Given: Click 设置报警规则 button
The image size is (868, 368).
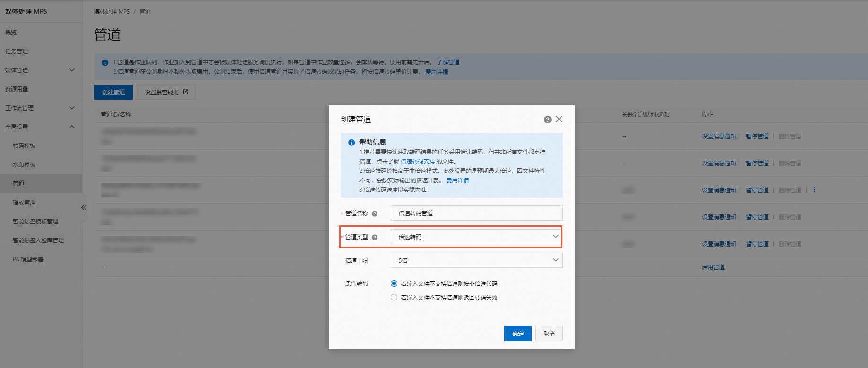Looking at the screenshot, I should (x=167, y=92).
